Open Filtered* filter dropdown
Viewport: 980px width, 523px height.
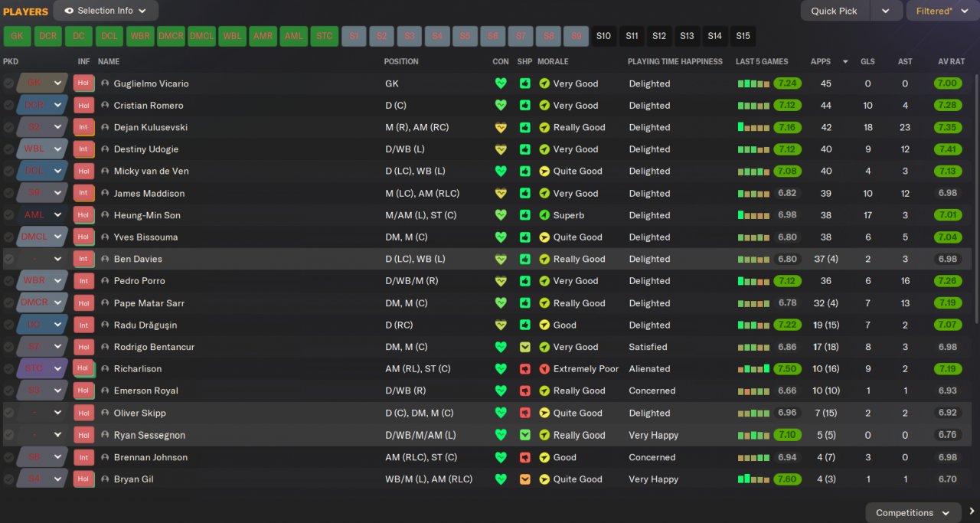click(x=942, y=11)
